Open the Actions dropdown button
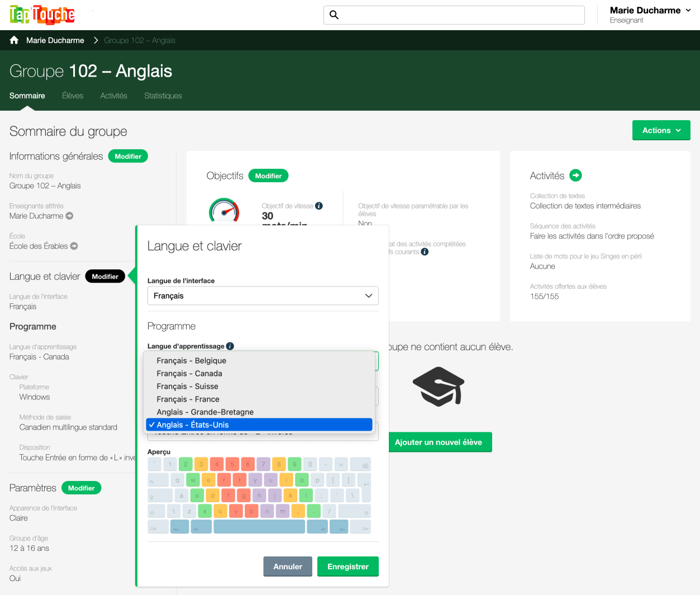Viewport: 700px width, 595px height. click(661, 130)
